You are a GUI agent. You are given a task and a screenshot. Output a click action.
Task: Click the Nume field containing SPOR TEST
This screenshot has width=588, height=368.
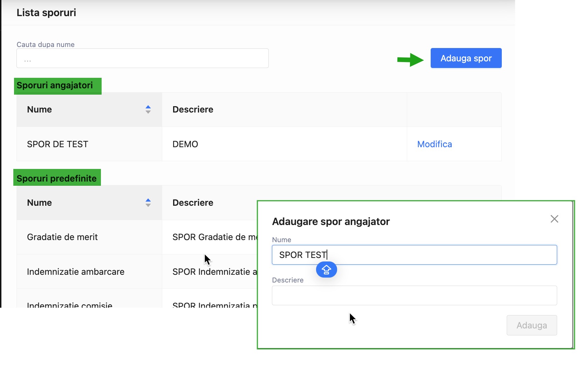(x=414, y=255)
